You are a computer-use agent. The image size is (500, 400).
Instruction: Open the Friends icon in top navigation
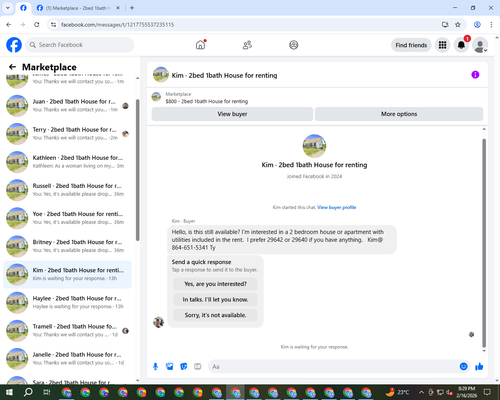click(x=247, y=45)
